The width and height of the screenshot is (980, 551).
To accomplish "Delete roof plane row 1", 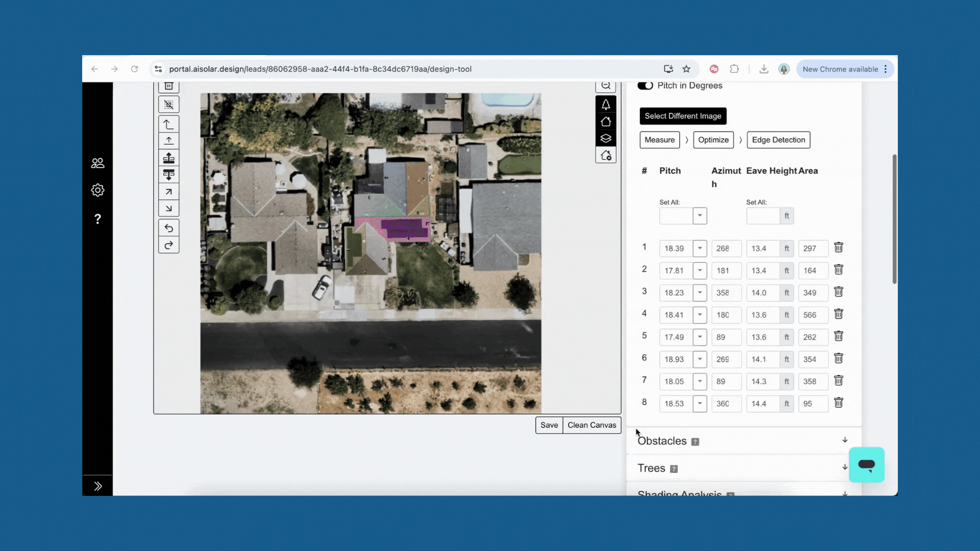I will [839, 247].
